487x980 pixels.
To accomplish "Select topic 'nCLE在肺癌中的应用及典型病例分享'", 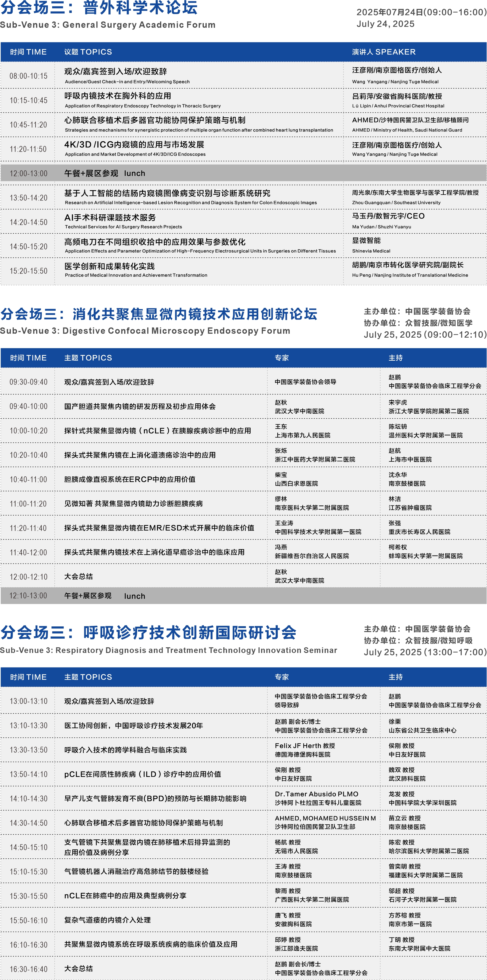I will [x=125, y=895].
